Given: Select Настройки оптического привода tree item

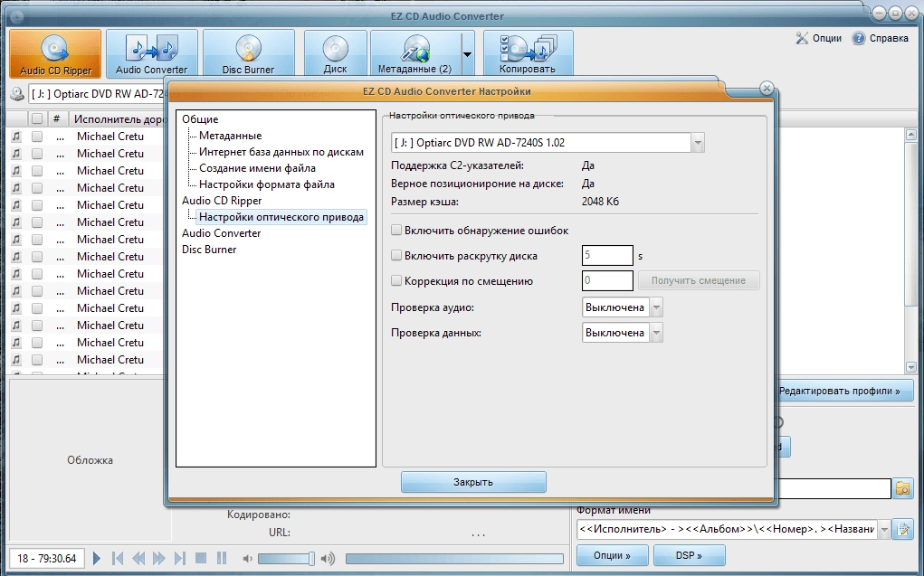Looking at the screenshot, I should (281, 217).
